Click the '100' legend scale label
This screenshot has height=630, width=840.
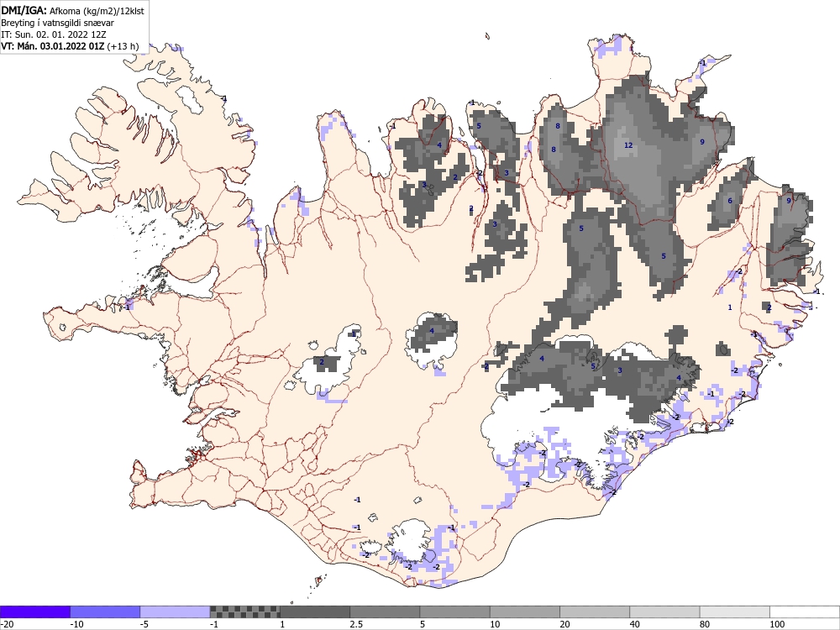point(777,624)
